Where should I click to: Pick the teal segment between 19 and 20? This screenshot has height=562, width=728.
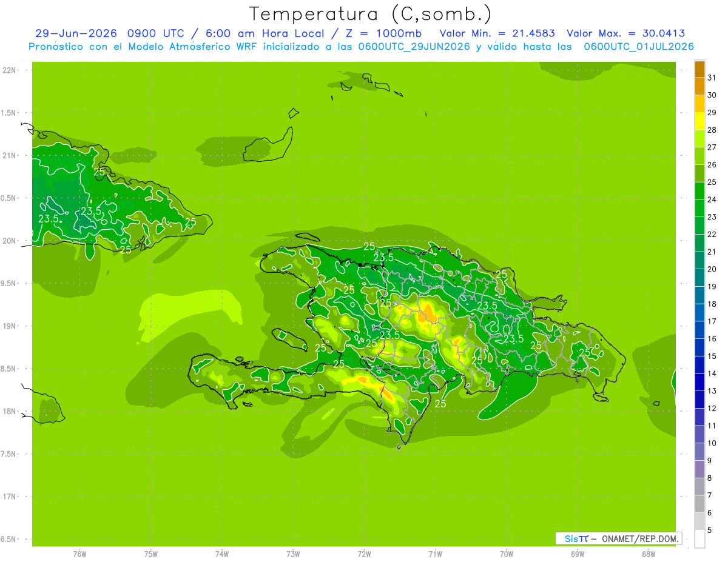(x=700, y=278)
